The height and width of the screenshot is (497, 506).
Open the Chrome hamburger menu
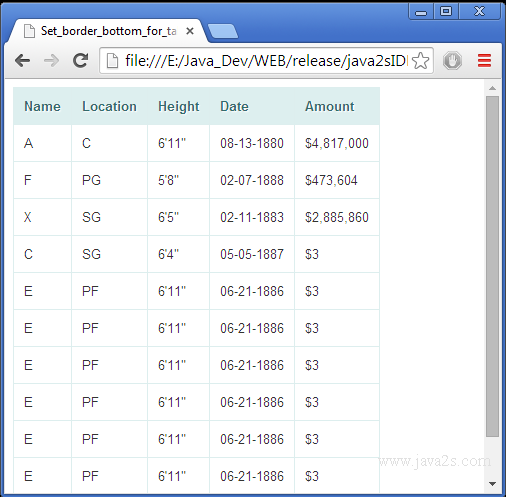[484, 61]
